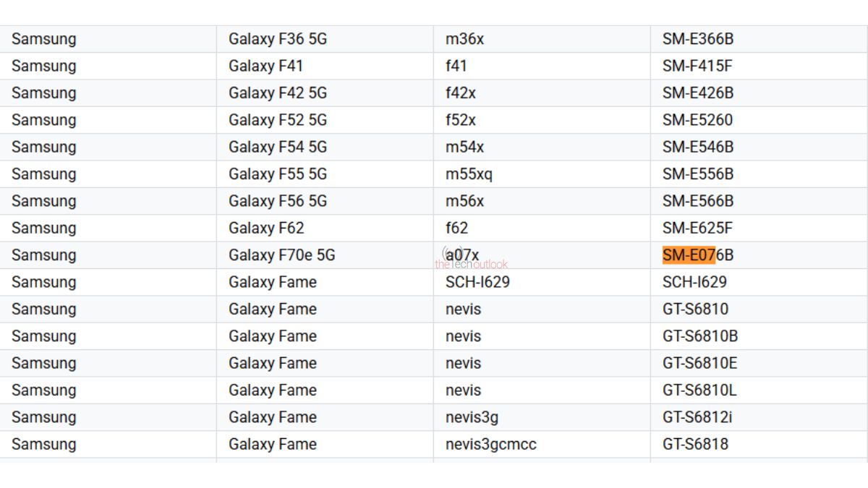This screenshot has height=488, width=868.
Task: Click model number SM-E5260
Action: coord(697,120)
